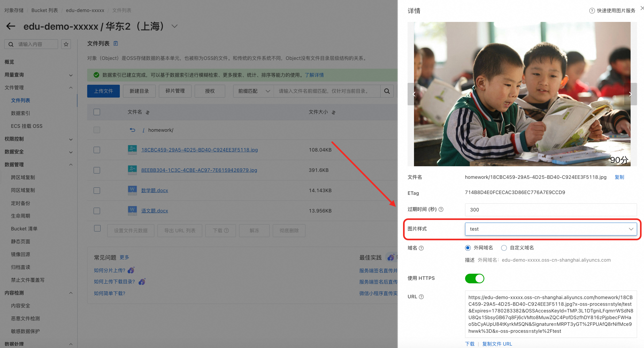Click the return-to-parent arrow icon before homework/
The height and width of the screenshot is (348, 644).
[x=133, y=130]
